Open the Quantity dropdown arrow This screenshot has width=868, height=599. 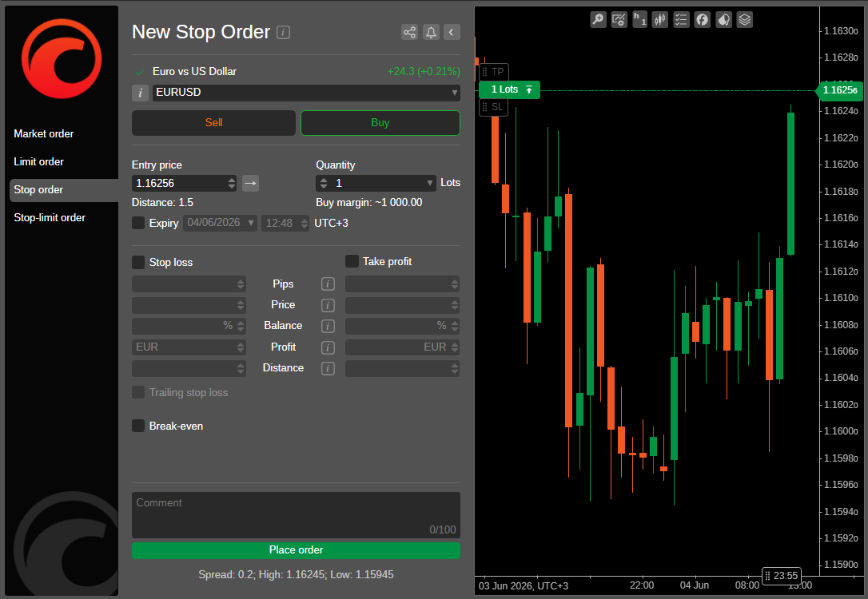tap(429, 183)
